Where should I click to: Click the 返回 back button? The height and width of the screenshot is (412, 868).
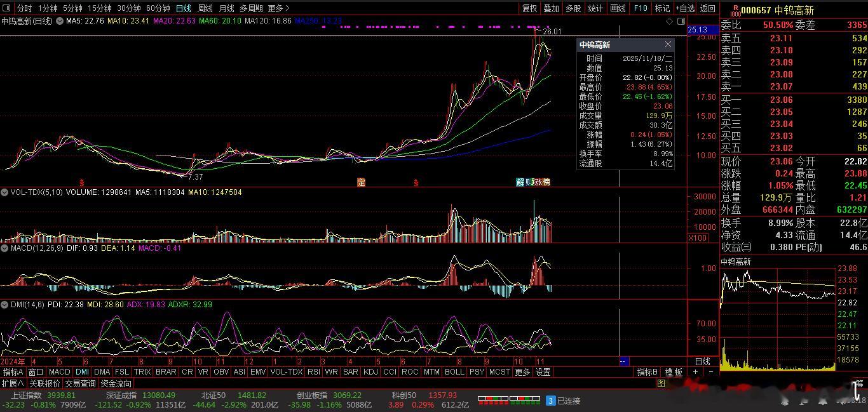tap(707, 8)
